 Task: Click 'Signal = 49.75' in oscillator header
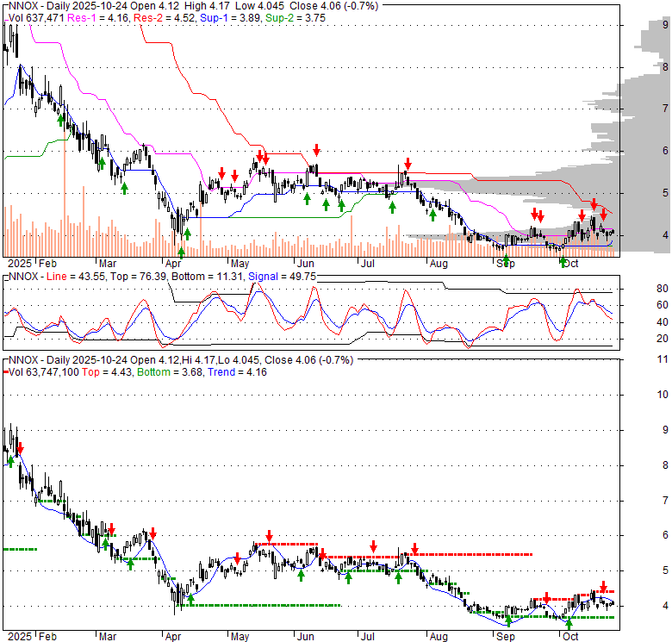(x=282, y=277)
